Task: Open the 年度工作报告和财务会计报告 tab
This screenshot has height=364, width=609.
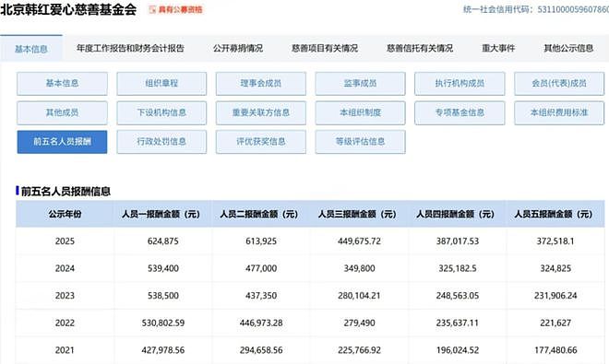Action: point(130,49)
